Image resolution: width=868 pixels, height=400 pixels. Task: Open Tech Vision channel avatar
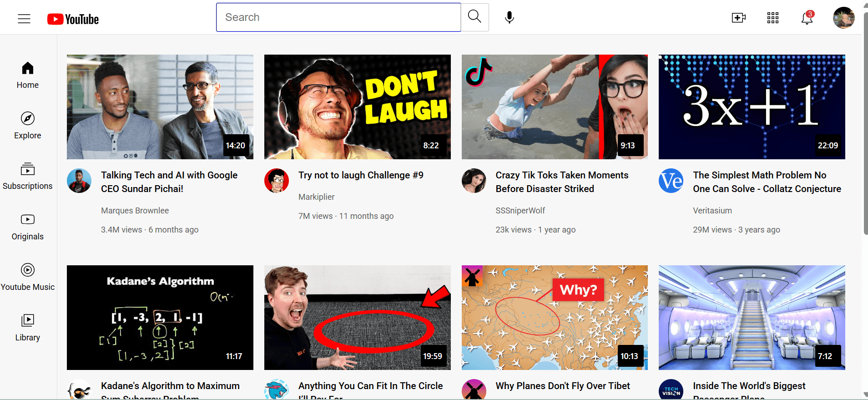coord(671,390)
